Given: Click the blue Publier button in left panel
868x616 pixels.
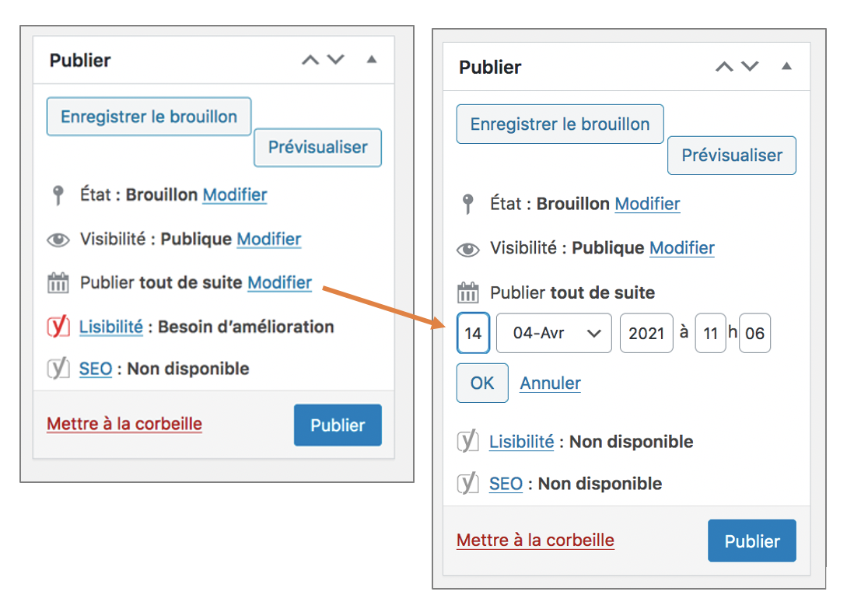Looking at the screenshot, I should click(338, 425).
